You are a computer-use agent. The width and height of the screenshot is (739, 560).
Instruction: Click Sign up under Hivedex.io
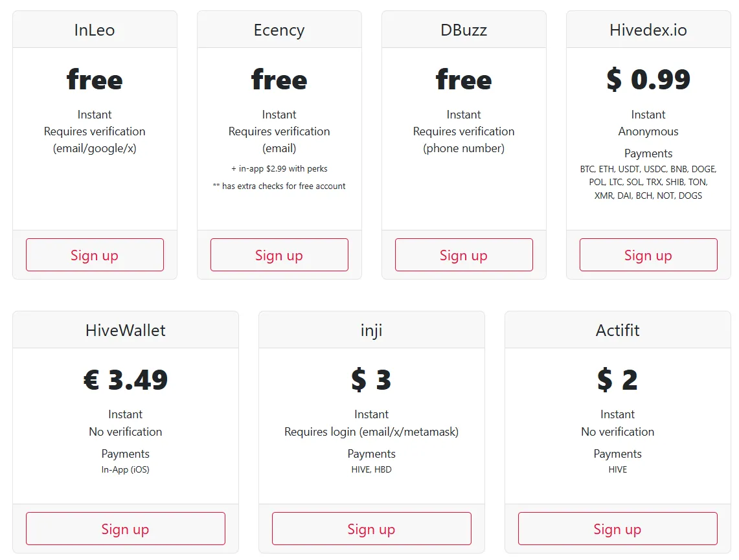(x=648, y=255)
